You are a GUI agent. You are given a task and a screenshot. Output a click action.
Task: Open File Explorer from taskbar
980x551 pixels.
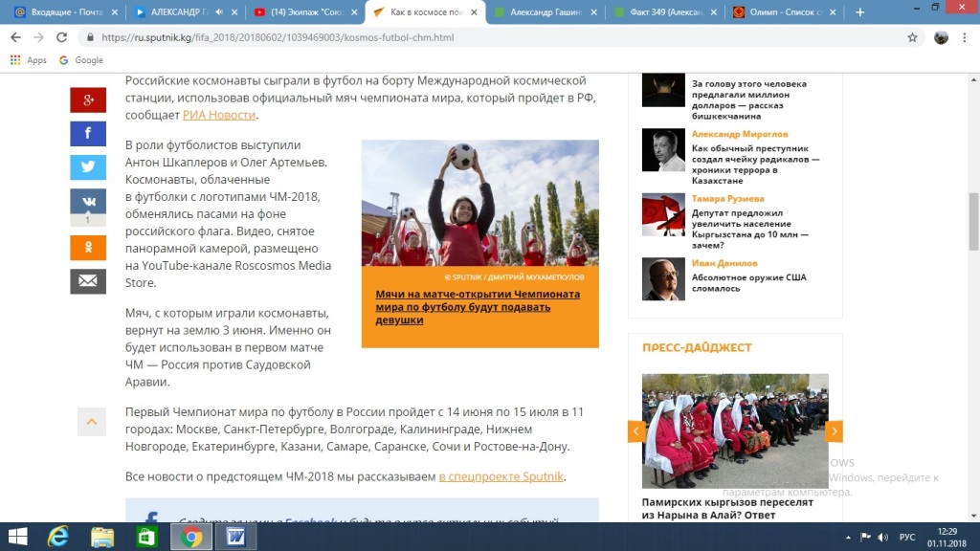102,537
